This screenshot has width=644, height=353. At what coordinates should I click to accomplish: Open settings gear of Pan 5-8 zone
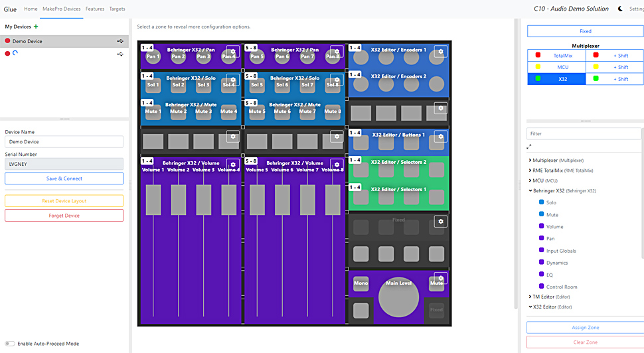337,51
